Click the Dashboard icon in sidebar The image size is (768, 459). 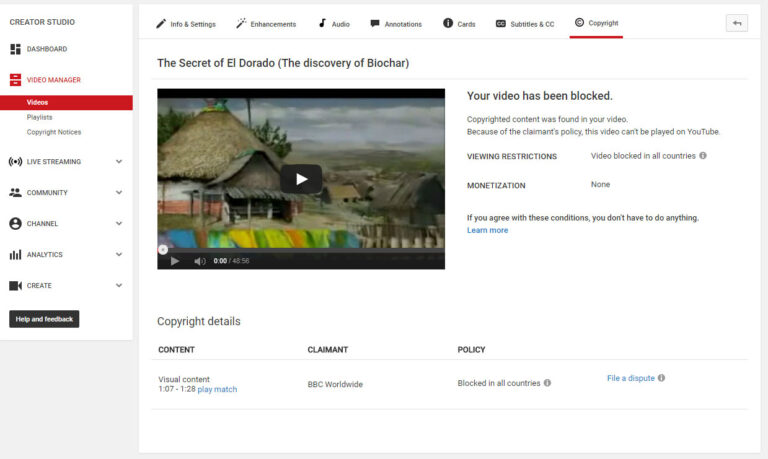(x=15, y=49)
